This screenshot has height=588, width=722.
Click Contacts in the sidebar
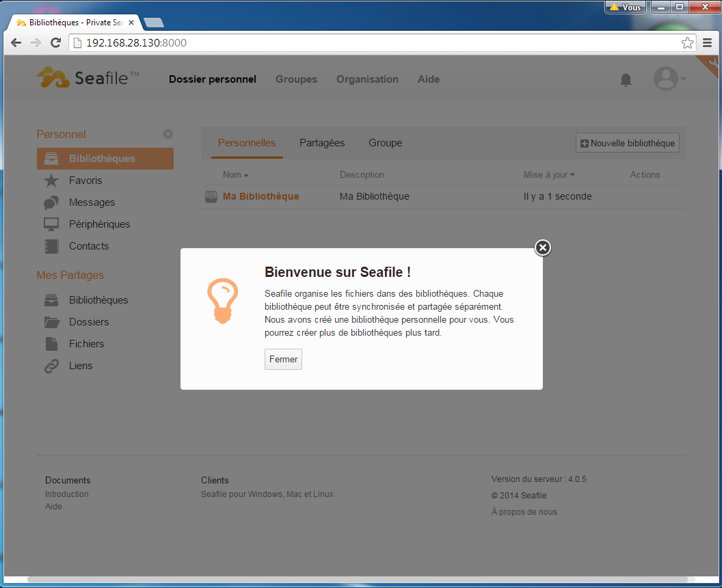tap(89, 246)
